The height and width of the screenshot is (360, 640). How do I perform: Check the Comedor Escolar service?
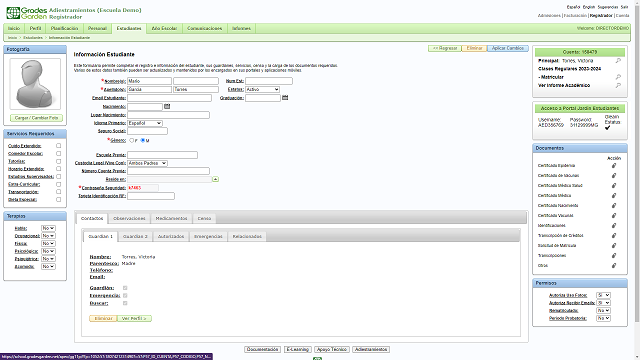click(x=58, y=153)
